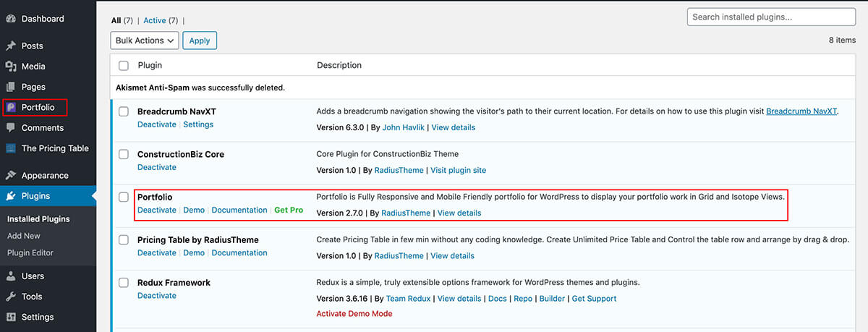
Task: Click the purple Portfolio icon in sidebar
Action: [x=11, y=107]
